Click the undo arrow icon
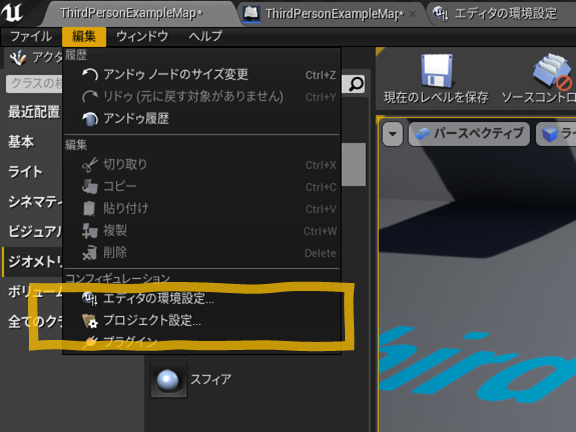Screen dimensions: 576x432 point(90,75)
